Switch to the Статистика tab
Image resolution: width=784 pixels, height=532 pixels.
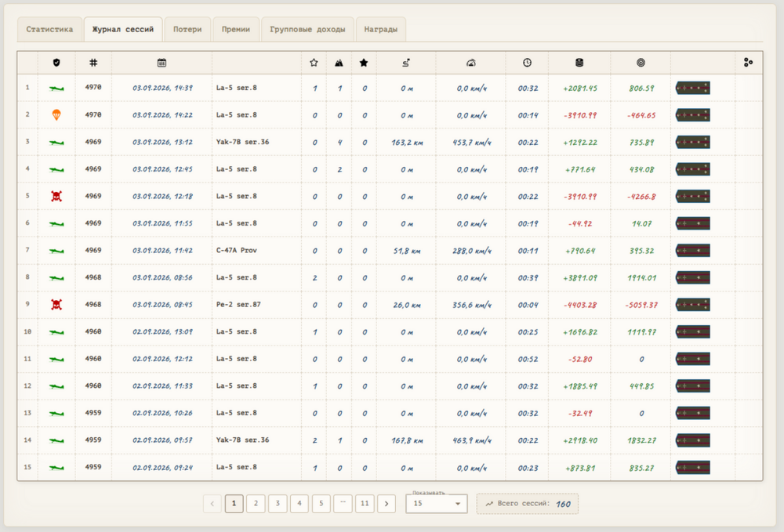49,30
